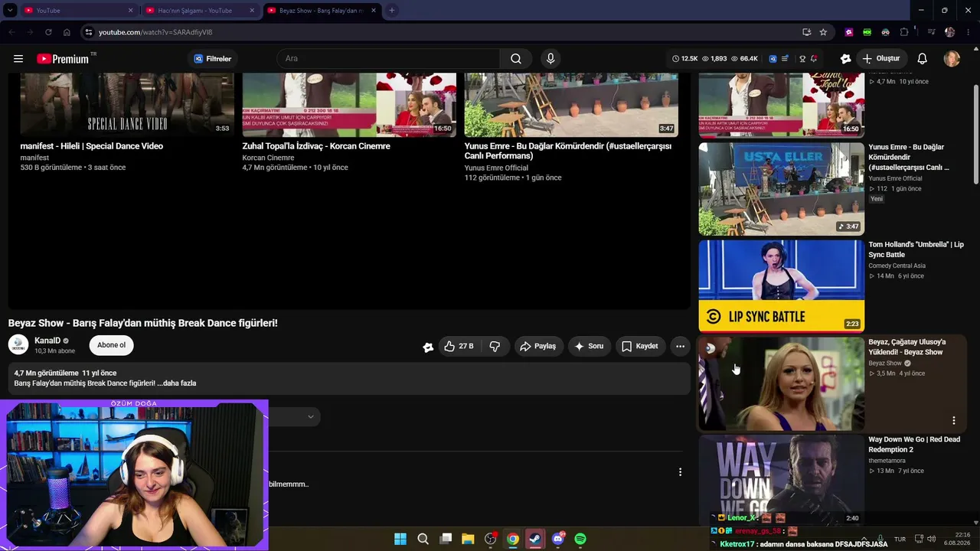The height and width of the screenshot is (551, 980).
Task: Like the video with 27 B thumbs-up
Action: coord(459,346)
